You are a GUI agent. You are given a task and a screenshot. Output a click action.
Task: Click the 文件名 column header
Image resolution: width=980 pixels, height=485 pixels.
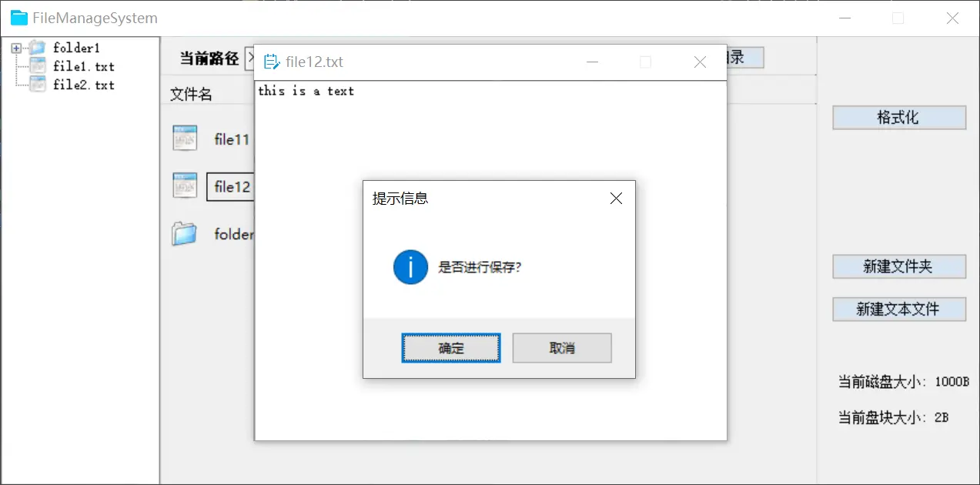pyautogui.click(x=191, y=94)
